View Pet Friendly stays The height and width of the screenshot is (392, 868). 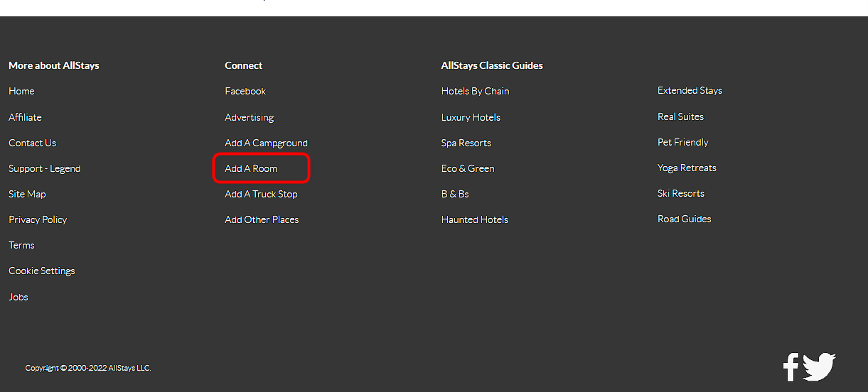[x=683, y=142]
